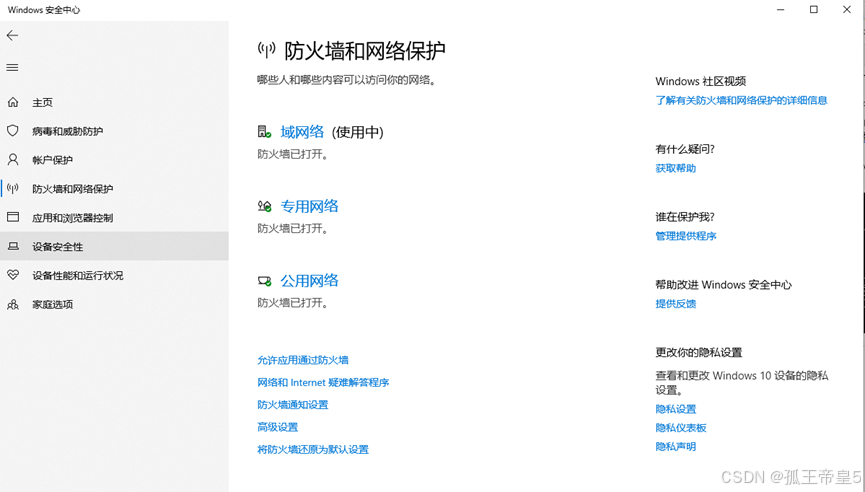Click 提供反馈 link
This screenshot has height=492, width=865.
(x=676, y=304)
